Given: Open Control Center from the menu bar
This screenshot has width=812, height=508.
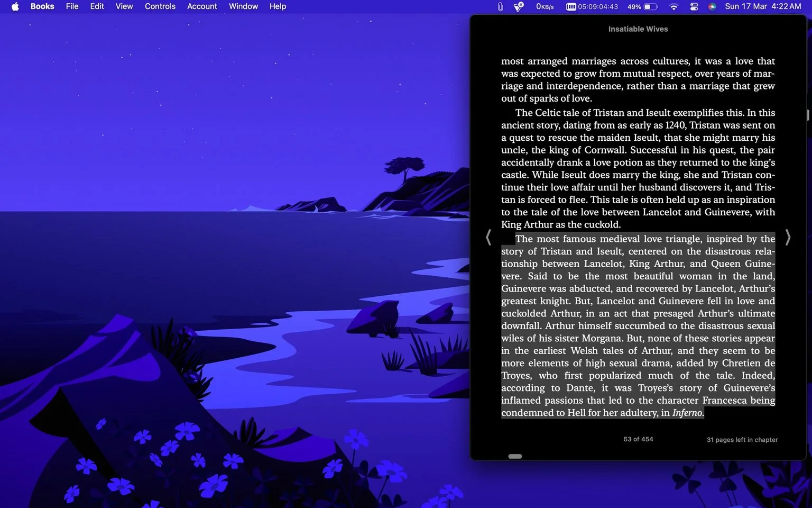Looking at the screenshot, I should (x=694, y=7).
